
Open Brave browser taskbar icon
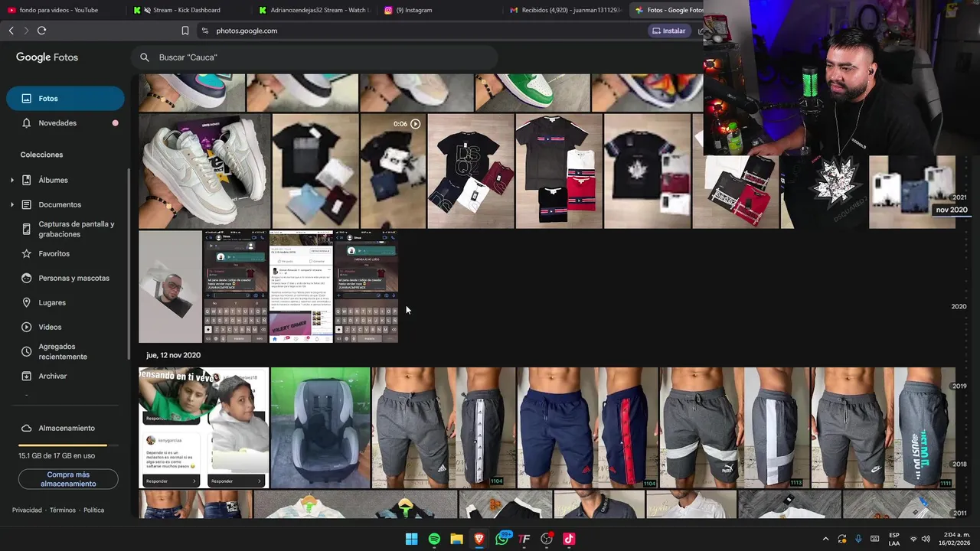(x=479, y=539)
